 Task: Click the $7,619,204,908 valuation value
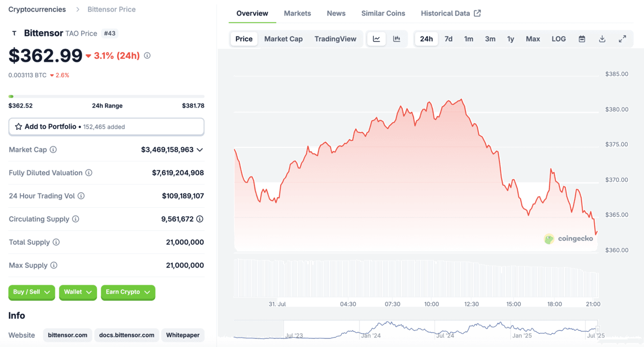pos(178,173)
